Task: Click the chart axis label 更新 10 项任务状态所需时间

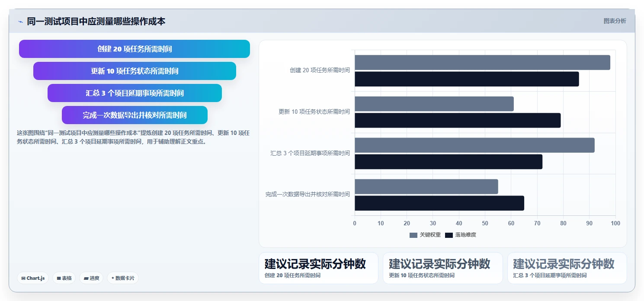Action: 314,112
